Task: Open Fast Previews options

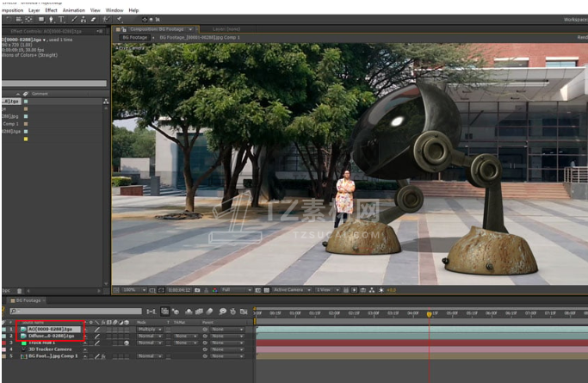Action: 355,290
